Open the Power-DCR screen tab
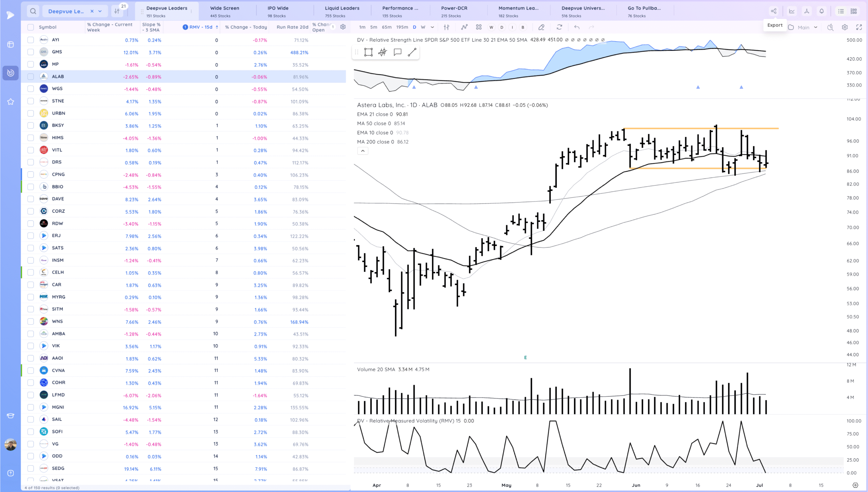868x492 pixels. point(454,11)
